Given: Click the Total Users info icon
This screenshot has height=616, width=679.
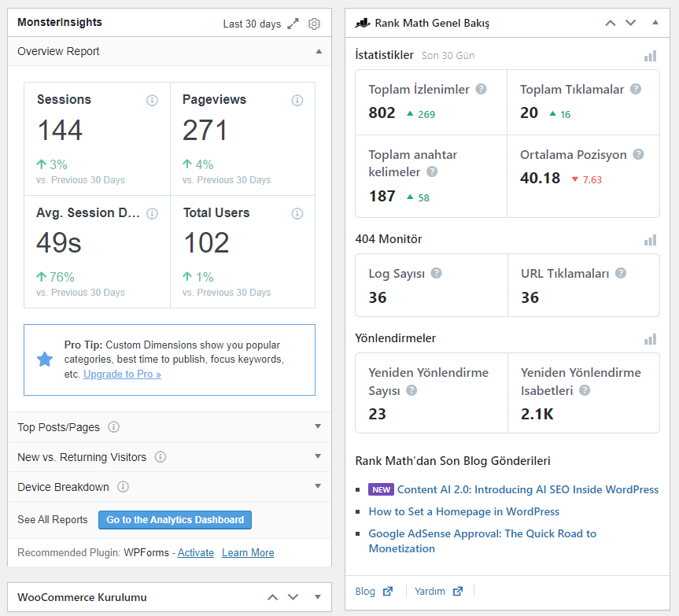Looking at the screenshot, I should 297,213.
